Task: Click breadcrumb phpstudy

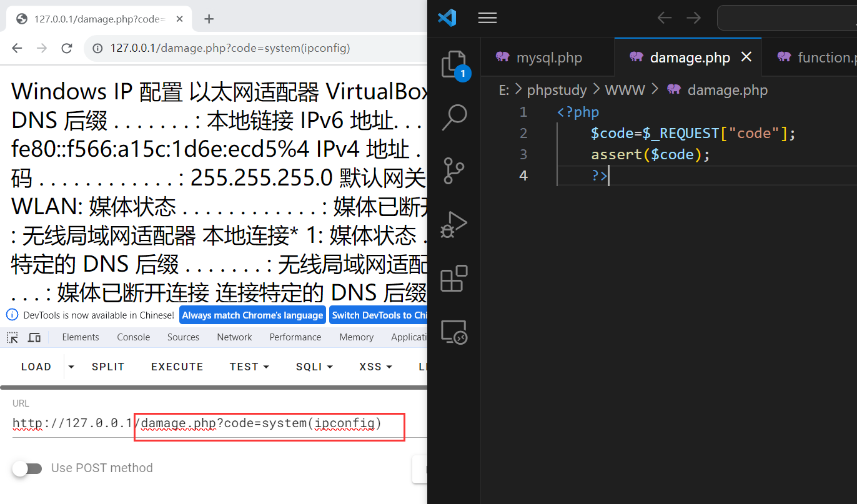Action: pos(557,90)
